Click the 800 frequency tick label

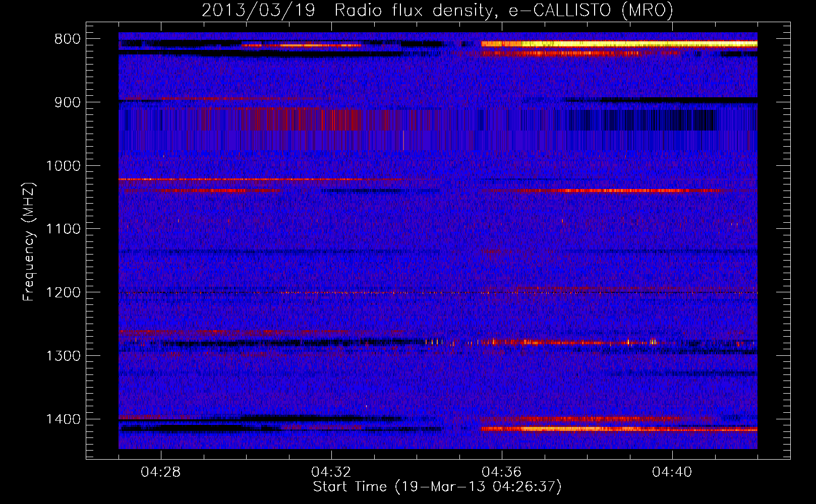click(67, 39)
